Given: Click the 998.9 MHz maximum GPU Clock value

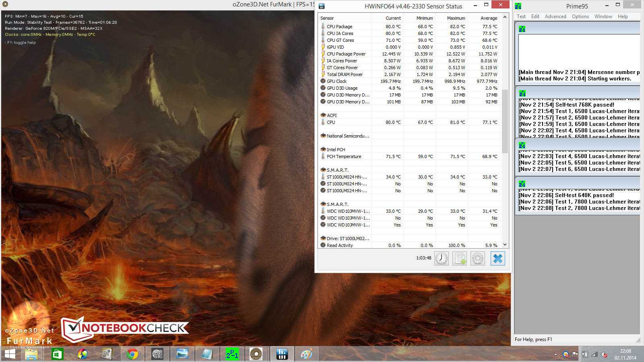Looking at the screenshot, I should [455, 81].
